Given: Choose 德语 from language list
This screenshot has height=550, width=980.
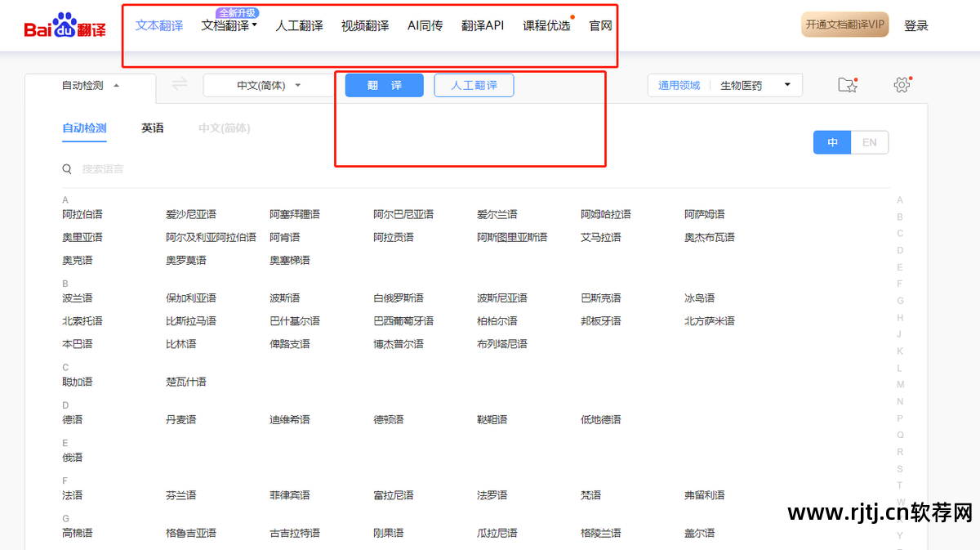Looking at the screenshot, I should tap(73, 419).
